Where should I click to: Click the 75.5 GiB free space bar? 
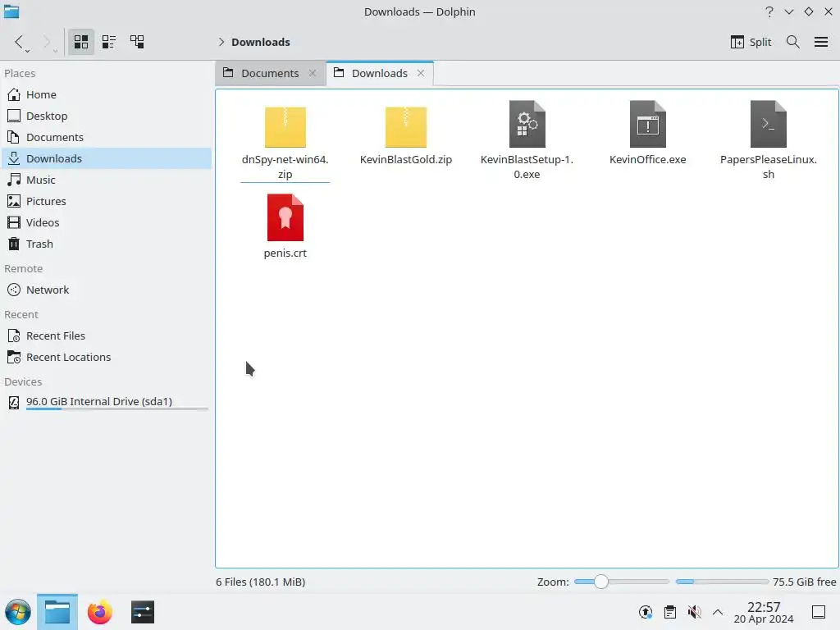click(x=722, y=582)
